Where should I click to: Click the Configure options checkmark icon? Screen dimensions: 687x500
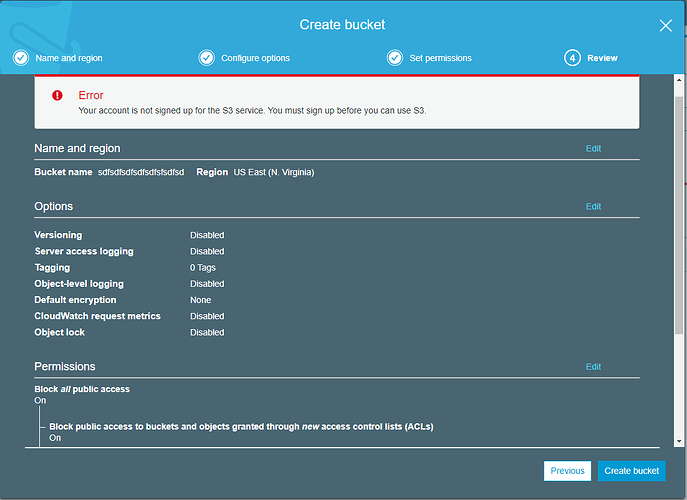point(206,58)
